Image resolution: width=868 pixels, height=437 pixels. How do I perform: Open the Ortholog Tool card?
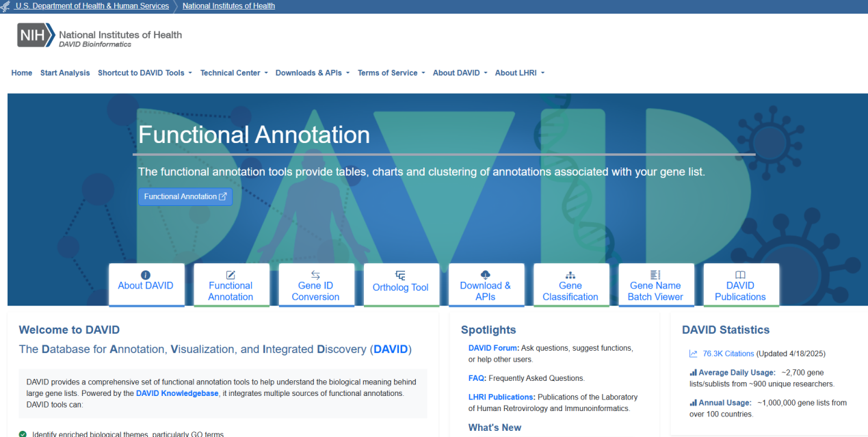[401, 285]
